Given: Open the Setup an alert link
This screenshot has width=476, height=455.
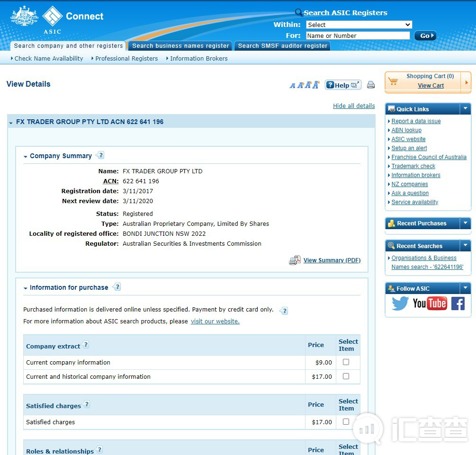Looking at the screenshot, I should 409,148.
